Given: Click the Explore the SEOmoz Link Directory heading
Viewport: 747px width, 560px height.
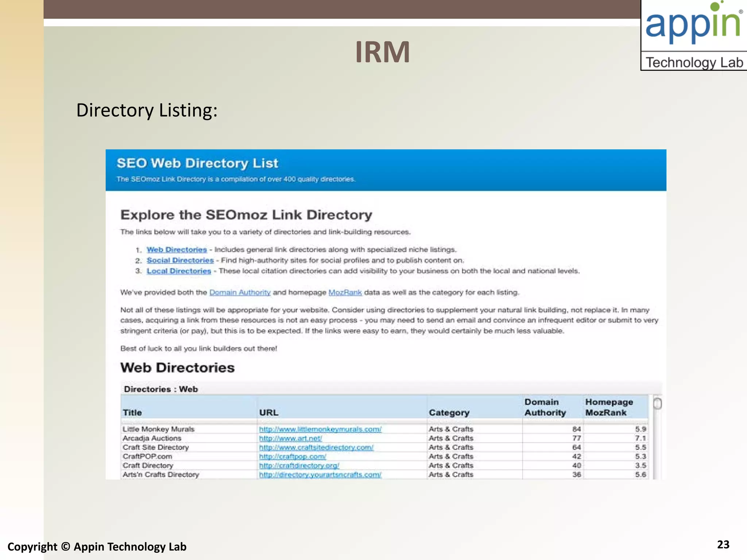Looking at the screenshot, I should pyautogui.click(x=246, y=215).
